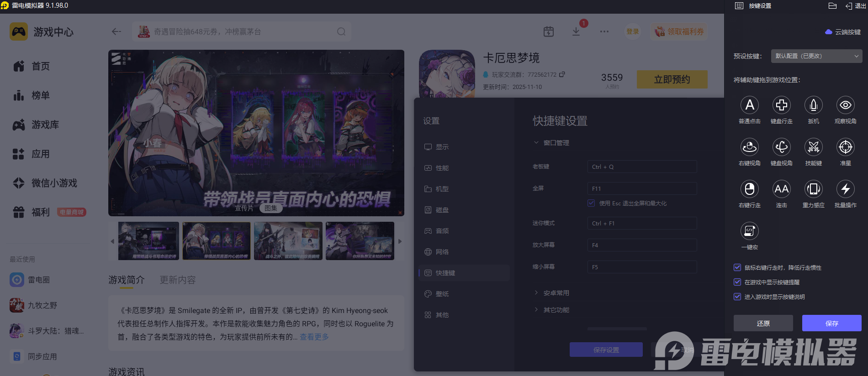Viewport: 868px width, 376px height.
Task: Choose the 批量操作 lightning icon
Action: tap(845, 189)
